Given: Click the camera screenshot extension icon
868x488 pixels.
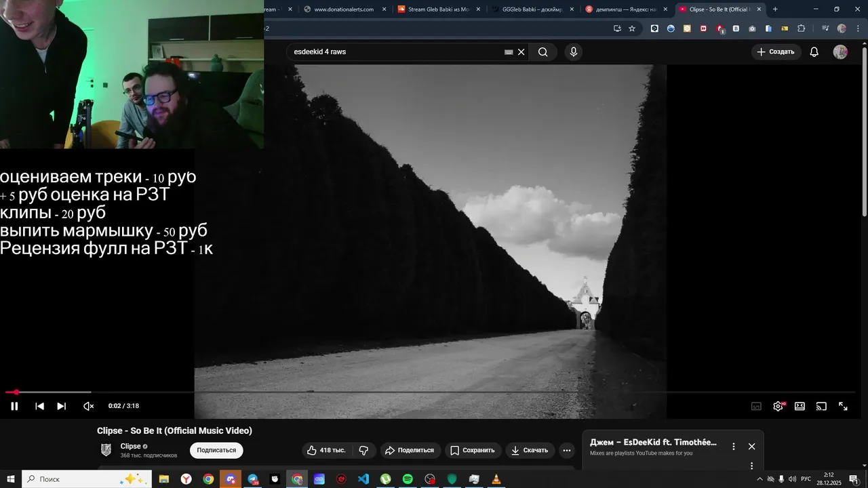Looking at the screenshot, I should pyautogui.click(x=752, y=28).
